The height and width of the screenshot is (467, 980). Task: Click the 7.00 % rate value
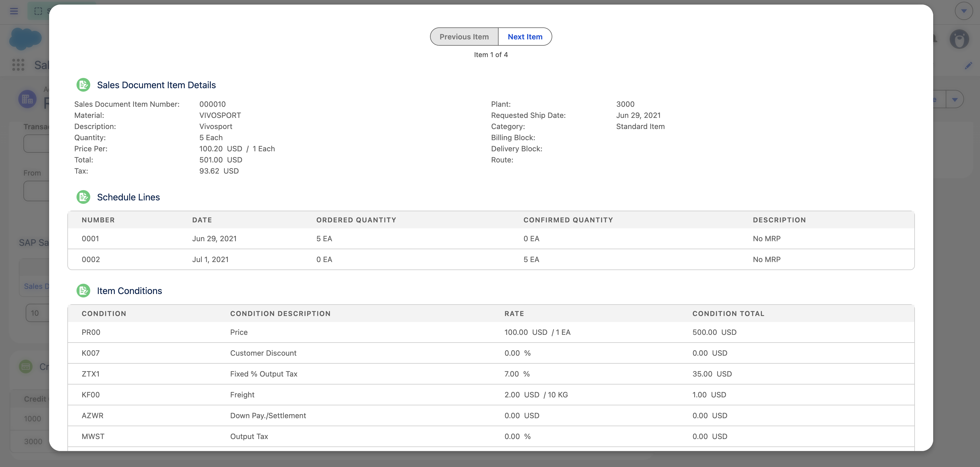[x=517, y=374]
